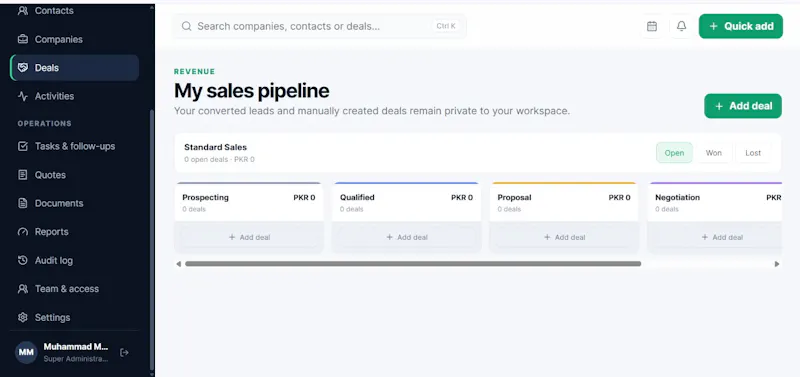
Task: Click the MM user avatar
Action: (x=26, y=353)
